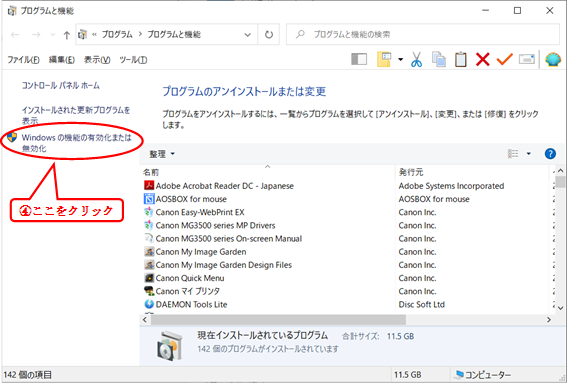Go forward with the right arrow
Image resolution: width=567 pixels, height=383 pixels.
(x=36, y=35)
